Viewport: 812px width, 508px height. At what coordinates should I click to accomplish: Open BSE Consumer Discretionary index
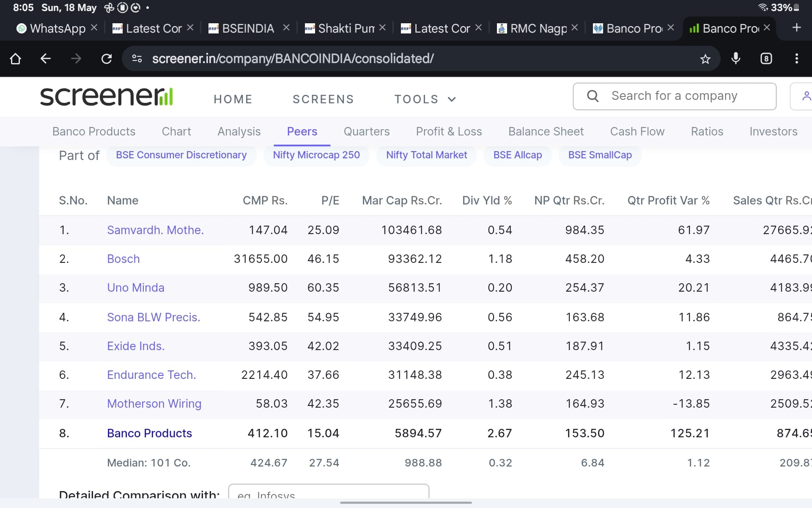181,155
